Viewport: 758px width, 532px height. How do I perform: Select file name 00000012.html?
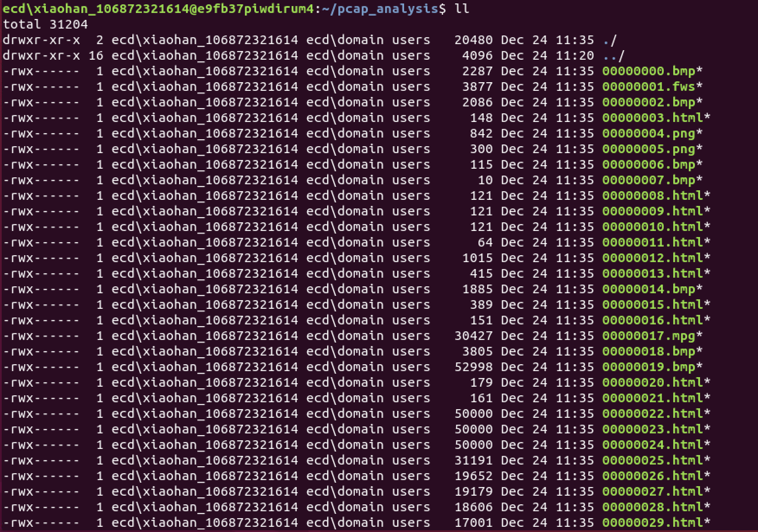tap(652, 258)
